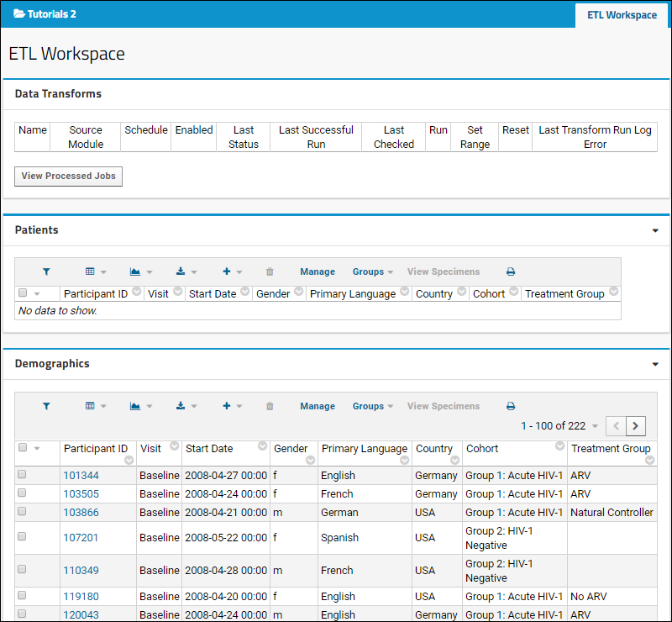Open participant 101344 link
Screen dimensions: 672x622
(x=81, y=475)
